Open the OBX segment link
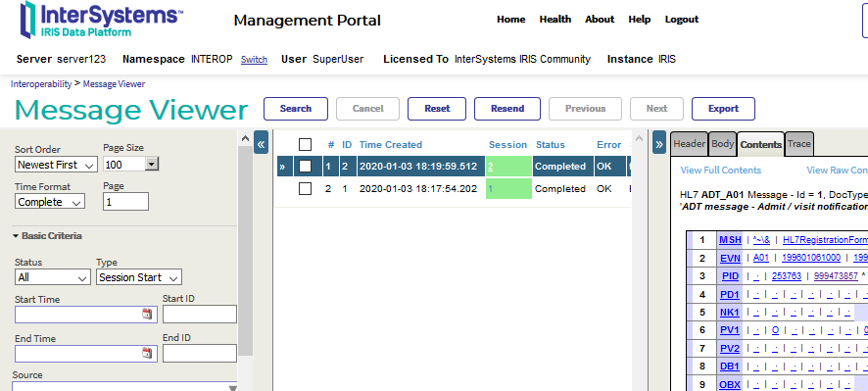868x391 pixels. (x=730, y=384)
